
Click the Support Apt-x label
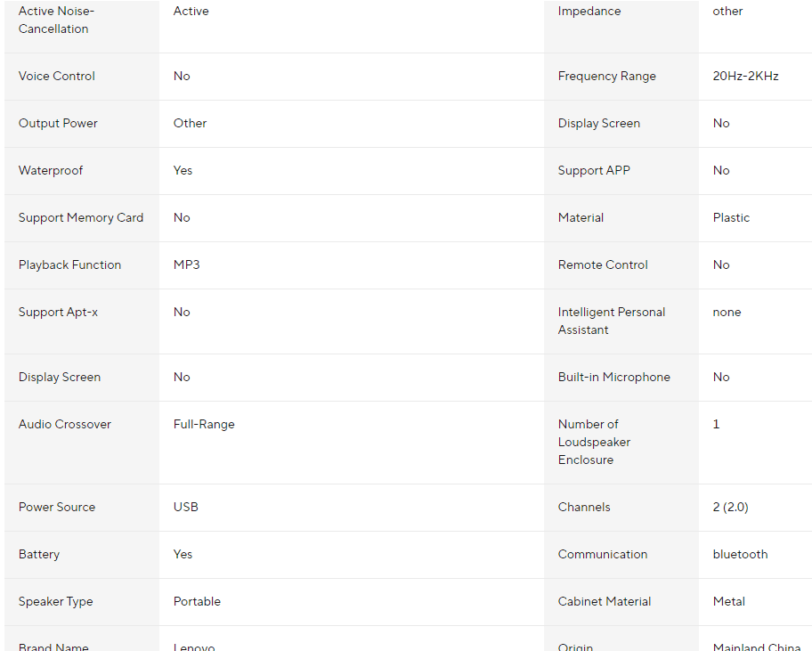pos(58,312)
